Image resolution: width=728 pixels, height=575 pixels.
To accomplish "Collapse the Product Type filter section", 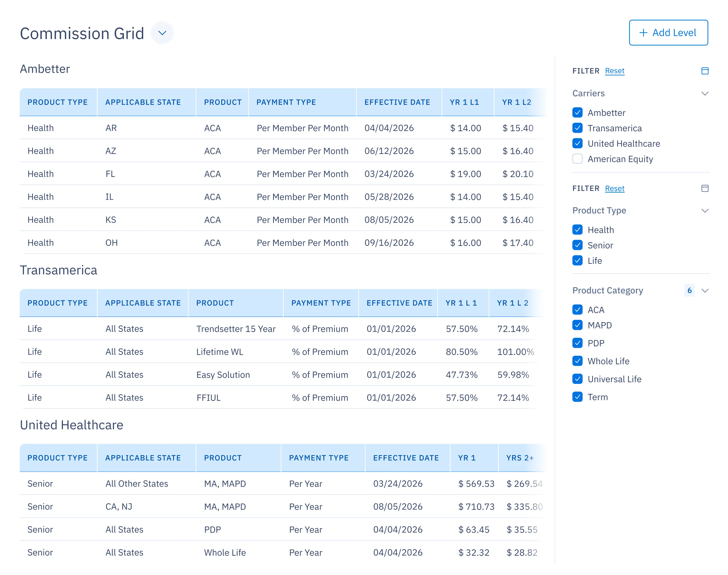I will [705, 211].
